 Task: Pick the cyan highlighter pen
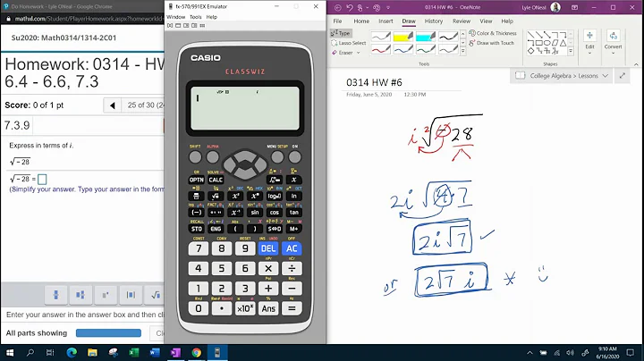pyautogui.click(x=425, y=37)
